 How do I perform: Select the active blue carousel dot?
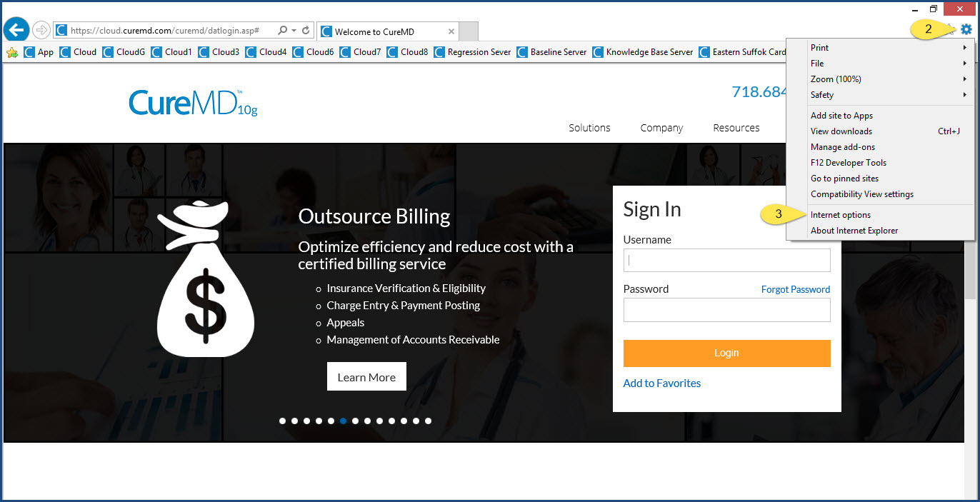coord(343,421)
